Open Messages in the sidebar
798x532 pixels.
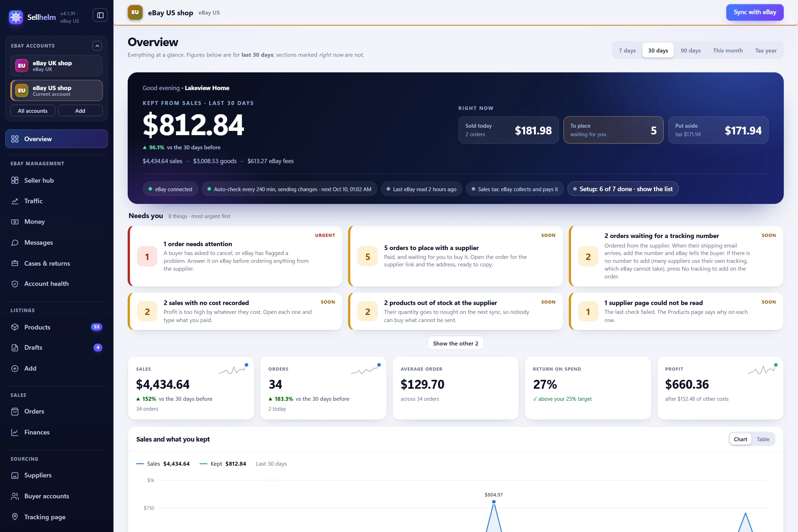(56, 243)
